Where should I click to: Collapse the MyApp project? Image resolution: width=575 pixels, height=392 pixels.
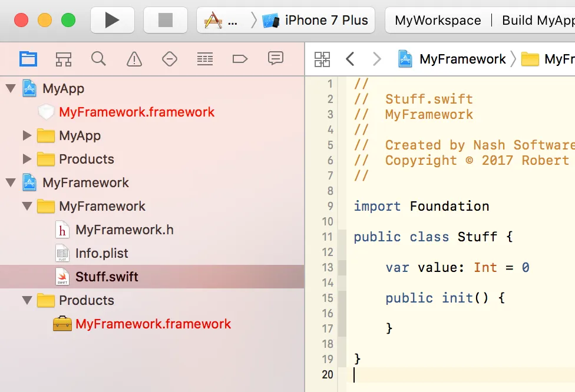pyautogui.click(x=11, y=88)
